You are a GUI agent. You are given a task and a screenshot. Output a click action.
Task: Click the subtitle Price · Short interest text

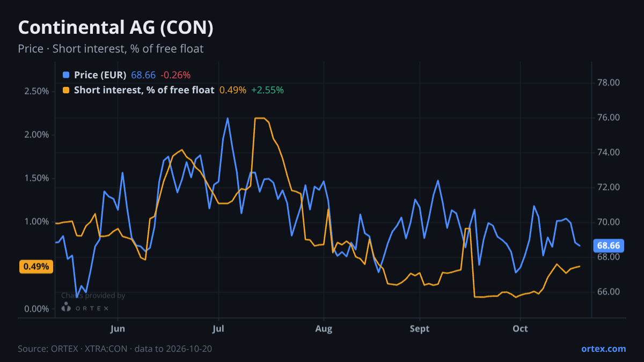(x=111, y=49)
